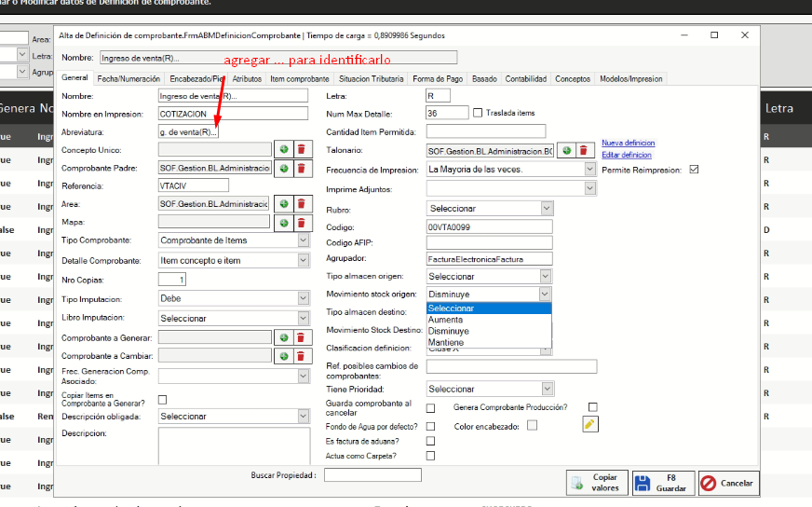Click green add icon next to Area field

tap(284, 204)
